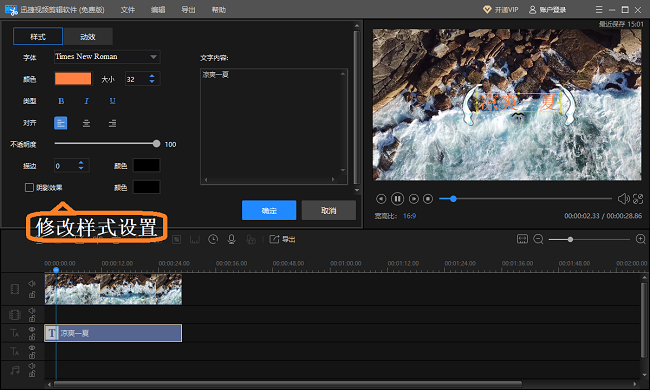Screen dimensions: 650x390
Task: Open the Times New Roman font dropdown
Action: tap(107, 57)
